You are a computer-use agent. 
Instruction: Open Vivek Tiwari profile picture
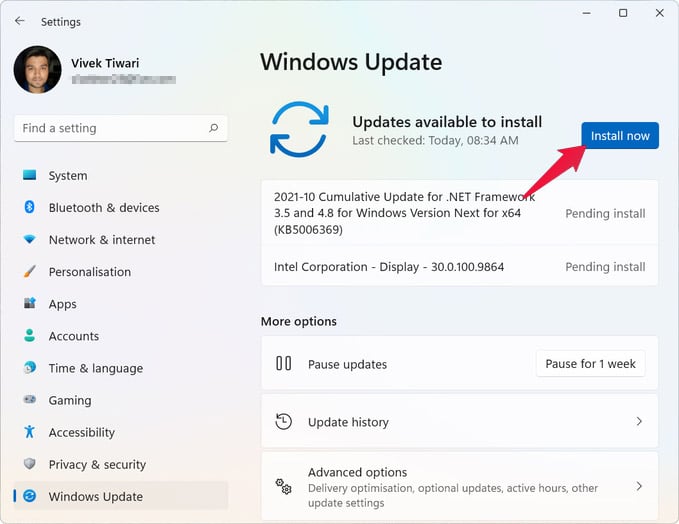(38, 70)
